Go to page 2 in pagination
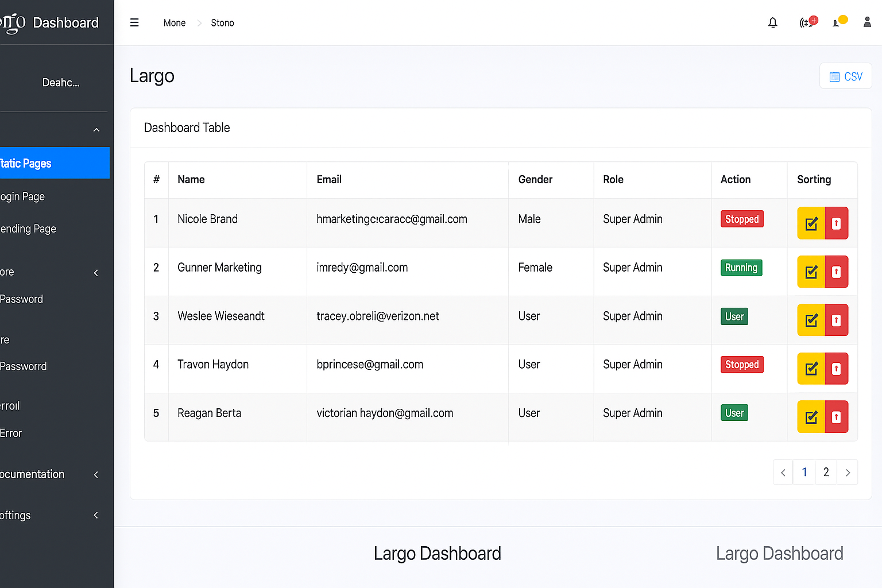Viewport: 882px width, 588px height. pos(826,473)
